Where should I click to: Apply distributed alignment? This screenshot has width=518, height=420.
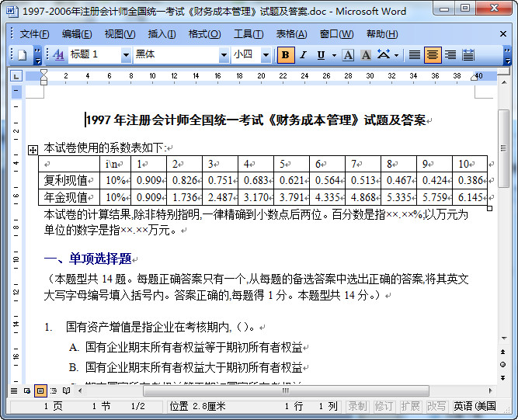(468, 55)
